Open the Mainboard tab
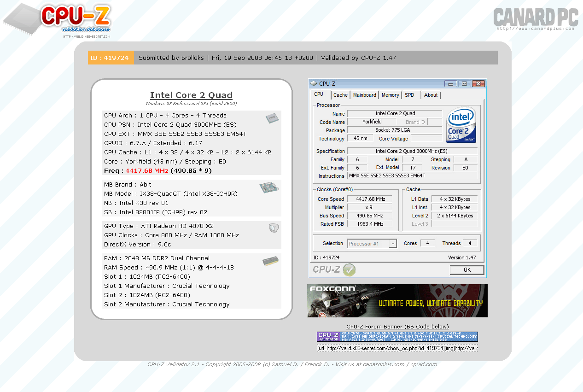 click(365, 95)
